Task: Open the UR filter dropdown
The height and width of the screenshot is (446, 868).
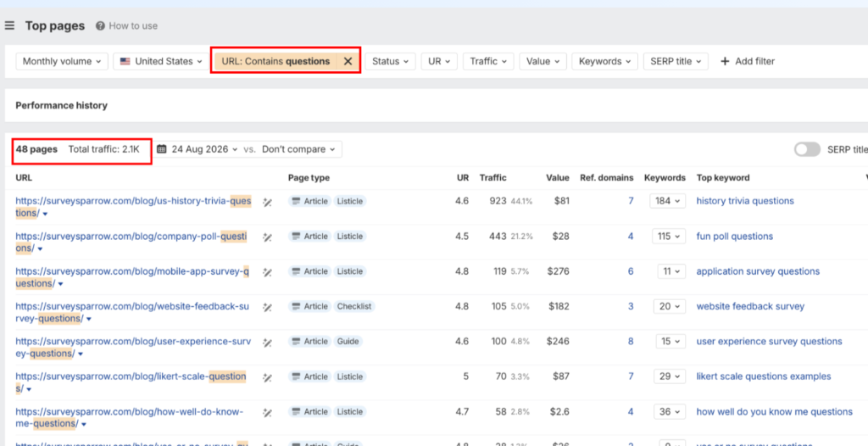Action: pyautogui.click(x=439, y=62)
